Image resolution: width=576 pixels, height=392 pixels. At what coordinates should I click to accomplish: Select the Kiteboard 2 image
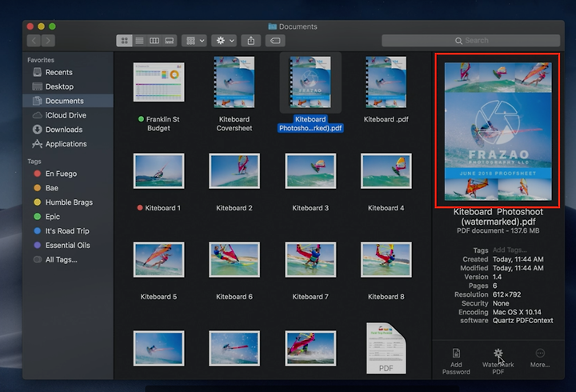point(234,171)
